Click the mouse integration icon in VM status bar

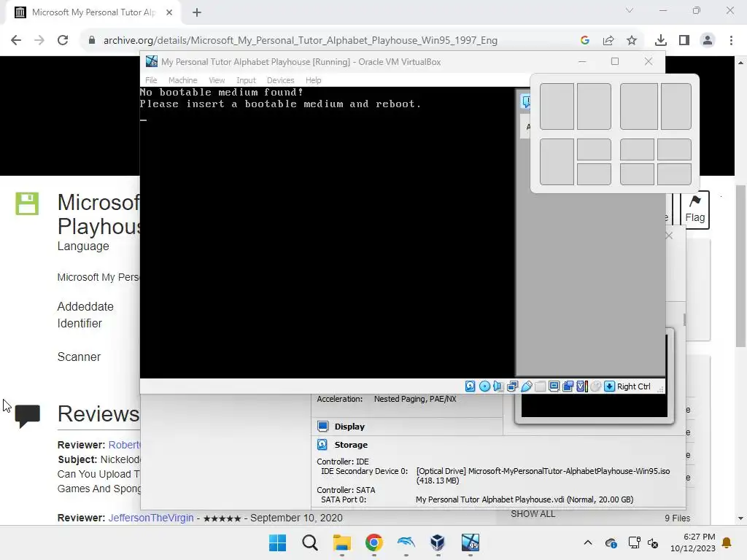[595, 386]
